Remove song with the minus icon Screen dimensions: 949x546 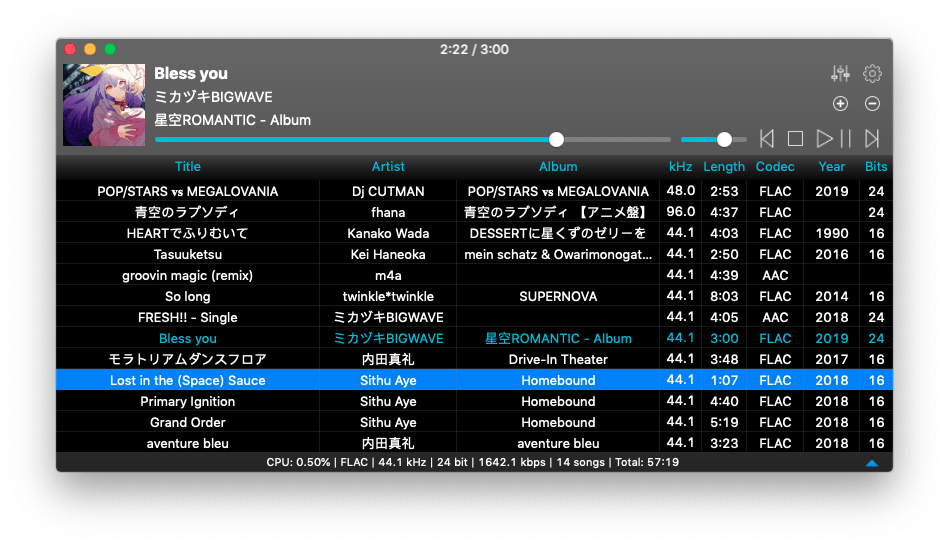coord(872,104)
